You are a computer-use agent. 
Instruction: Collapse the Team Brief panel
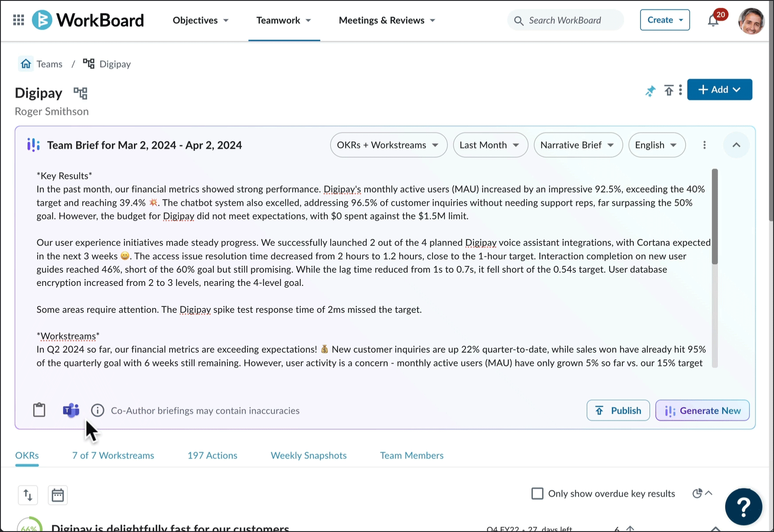736,145
